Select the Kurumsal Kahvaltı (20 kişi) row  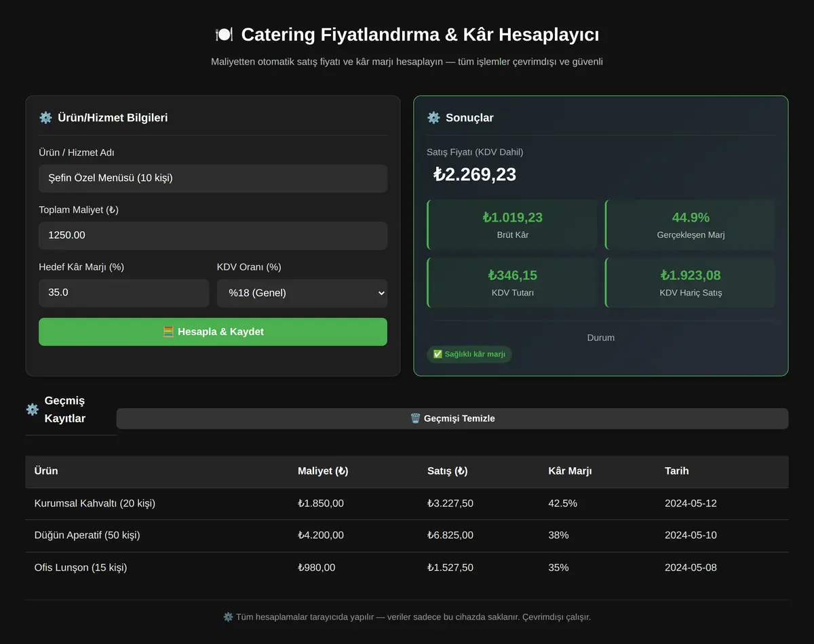[x=407, y=504]
